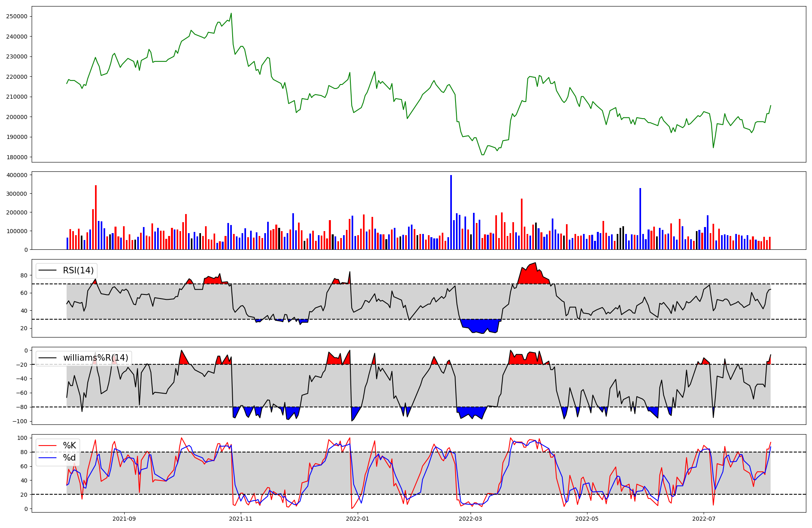Click the %d legend text
This screenshot has width=812, height=528.
click(69, 458)
